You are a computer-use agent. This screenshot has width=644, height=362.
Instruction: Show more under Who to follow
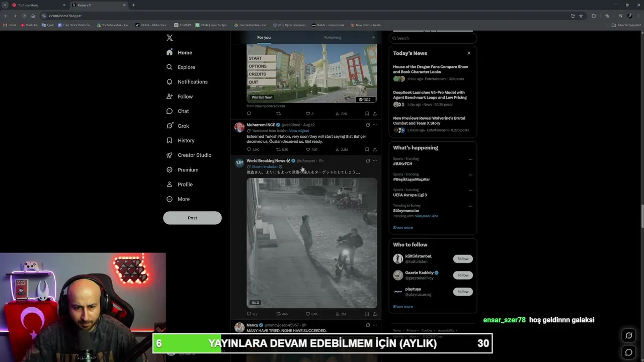tap(403, 307)
